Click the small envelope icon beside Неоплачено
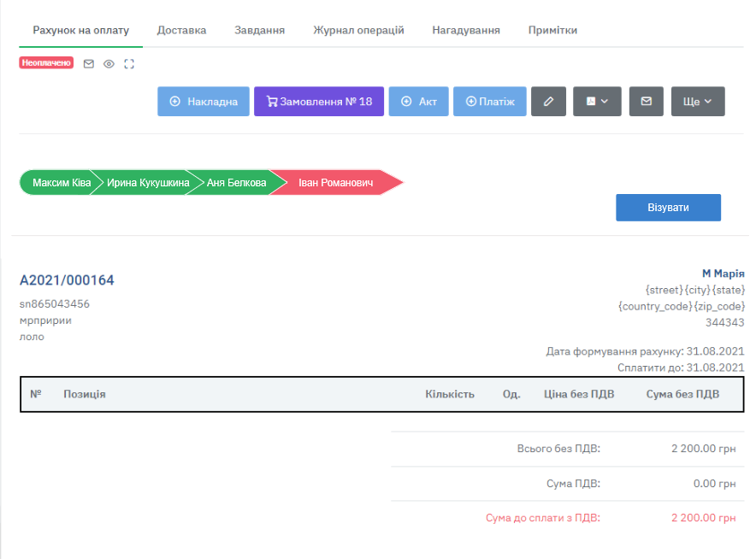Viewport: 756px width, 559px height. click(x=88, y=63)
